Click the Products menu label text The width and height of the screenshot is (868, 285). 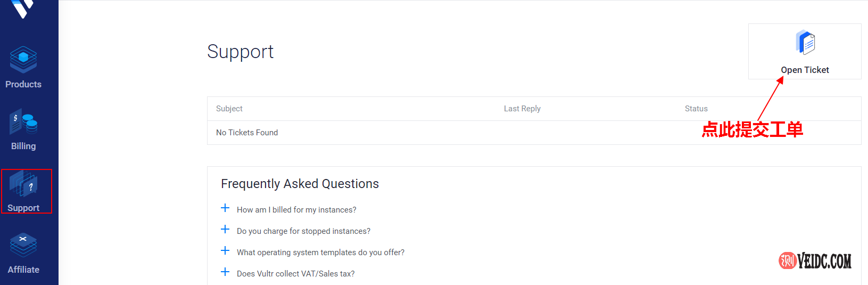23,84
